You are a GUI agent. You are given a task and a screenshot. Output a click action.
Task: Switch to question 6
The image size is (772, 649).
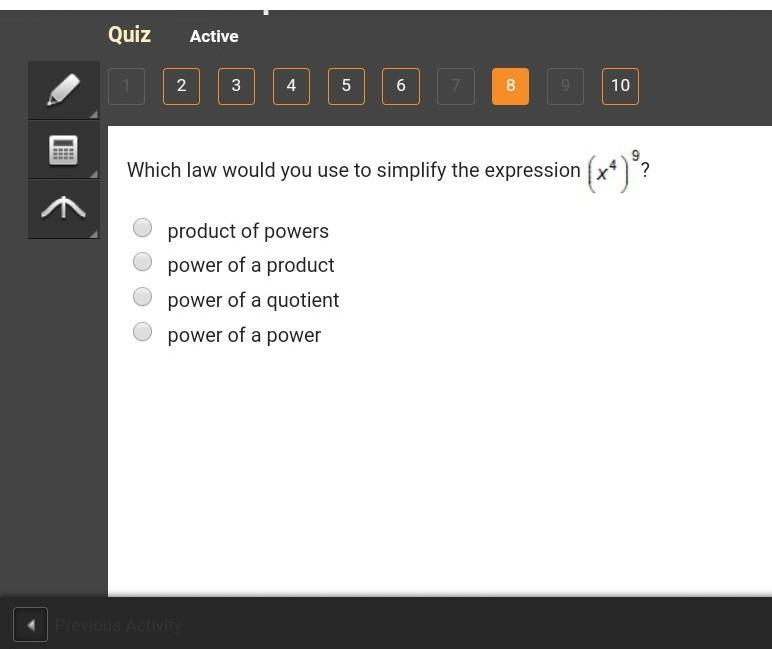click(401, 86)
